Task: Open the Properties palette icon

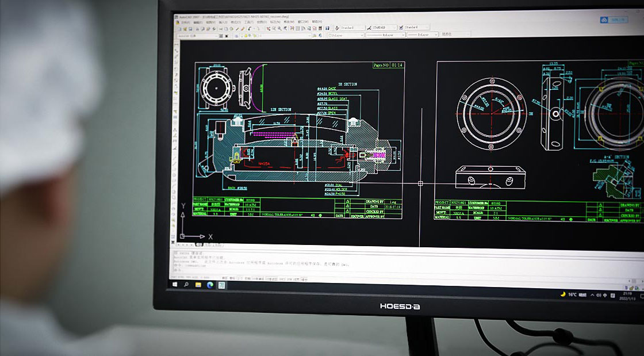Action: [x=292, y=29]
